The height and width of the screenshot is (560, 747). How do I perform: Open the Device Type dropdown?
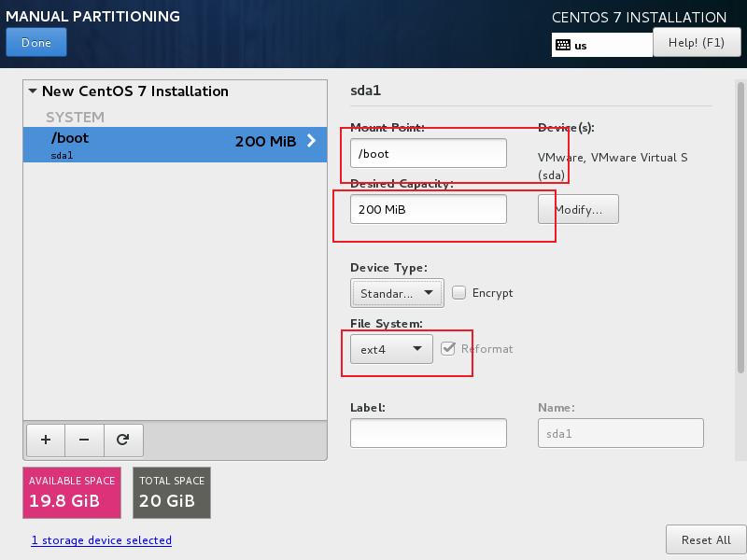point(396,293)
